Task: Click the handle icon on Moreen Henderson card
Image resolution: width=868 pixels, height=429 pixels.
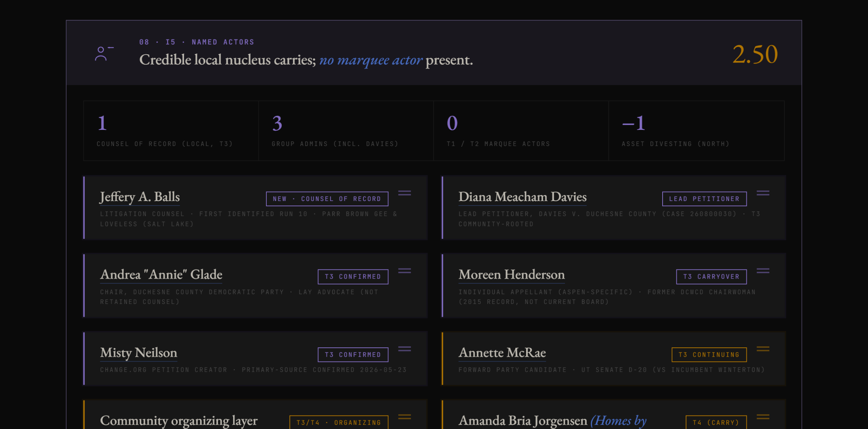Action: pos(763,271)
